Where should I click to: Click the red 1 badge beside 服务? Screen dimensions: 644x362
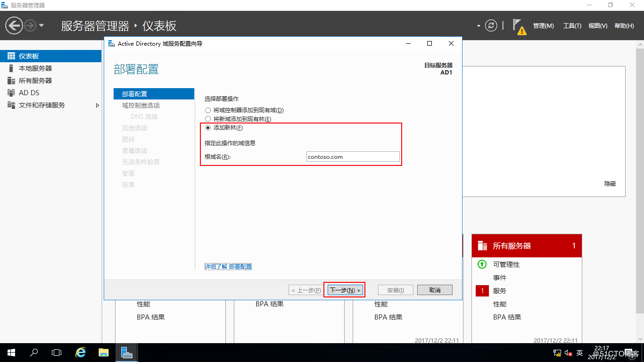[482, 291]
